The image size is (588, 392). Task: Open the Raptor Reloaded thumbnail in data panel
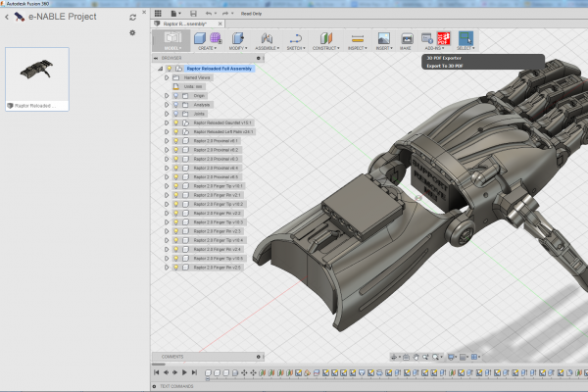tap(36, 74)
